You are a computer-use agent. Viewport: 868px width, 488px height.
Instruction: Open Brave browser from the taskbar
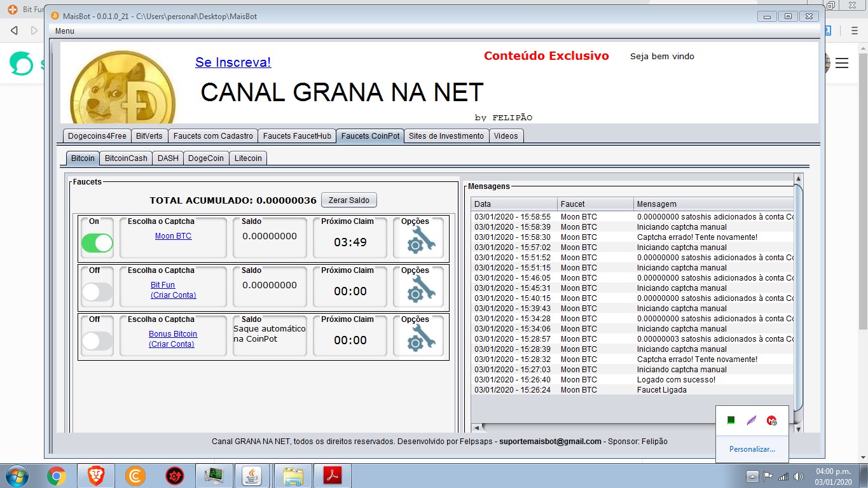pos(96,475)
